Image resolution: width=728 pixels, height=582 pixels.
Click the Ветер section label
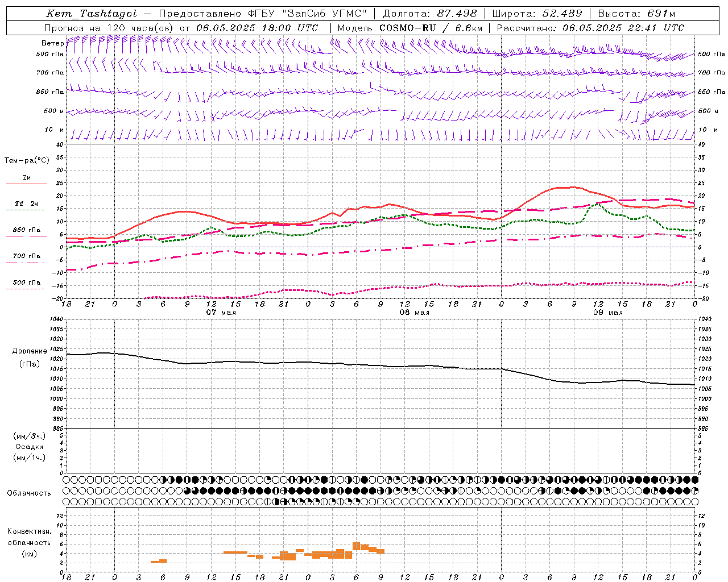[52, 43]
